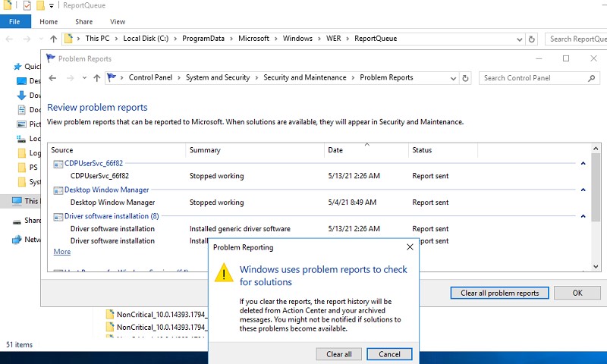Screen dimensions: 607x364
Task: Click the search magnifier in Search Control Panel
Action: [x=592, y=78]
